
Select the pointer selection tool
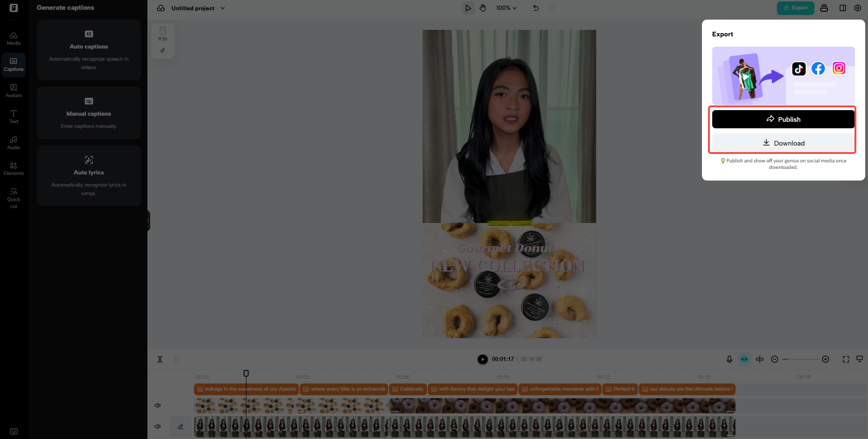[468, 8]
